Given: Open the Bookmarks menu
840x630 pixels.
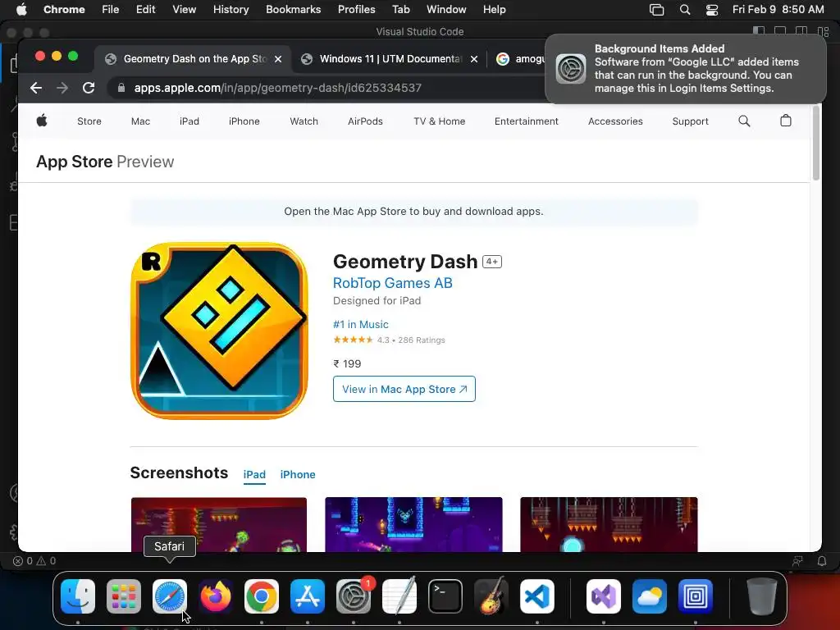Looking at the screenshot, I should point(293,9).
